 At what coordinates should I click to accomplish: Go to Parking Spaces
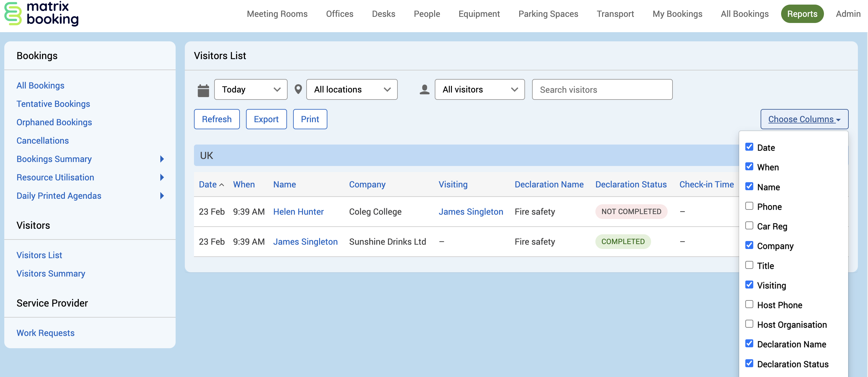pos(548,14)
